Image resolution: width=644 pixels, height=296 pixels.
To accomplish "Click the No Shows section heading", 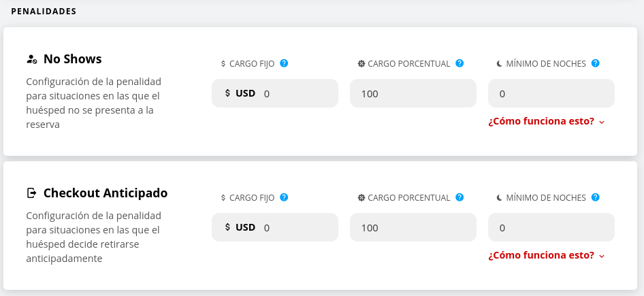I will click(72, 59).
